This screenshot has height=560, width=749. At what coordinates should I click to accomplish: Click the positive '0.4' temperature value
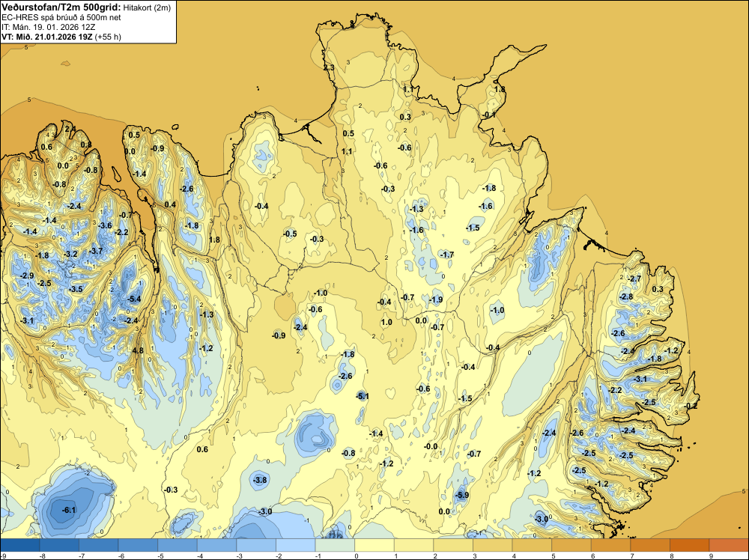170,204
